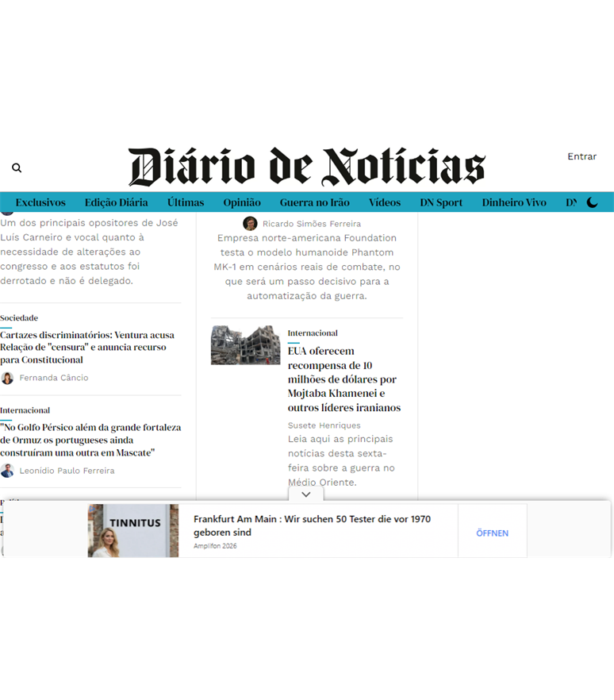Click the Amplifon 2026 ad text

(x=215, y=546)
